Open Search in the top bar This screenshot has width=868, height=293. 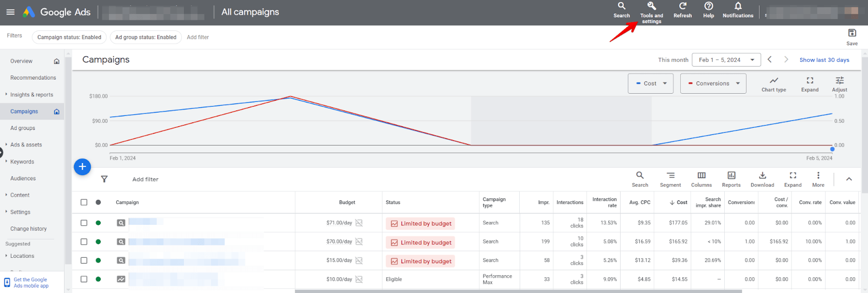click(622, 10)
